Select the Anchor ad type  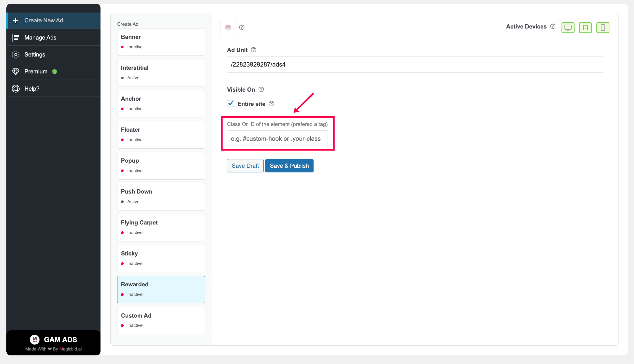tap(161, 104)
